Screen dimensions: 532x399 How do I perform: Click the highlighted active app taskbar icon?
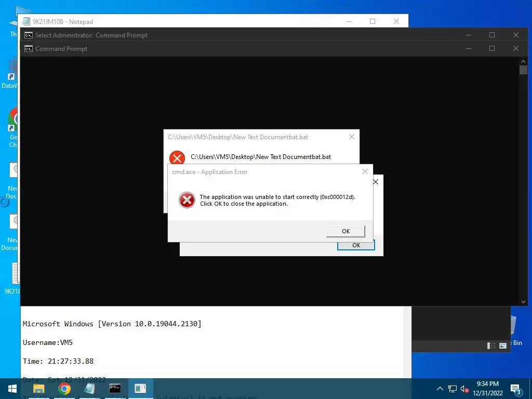pos(140,389)
